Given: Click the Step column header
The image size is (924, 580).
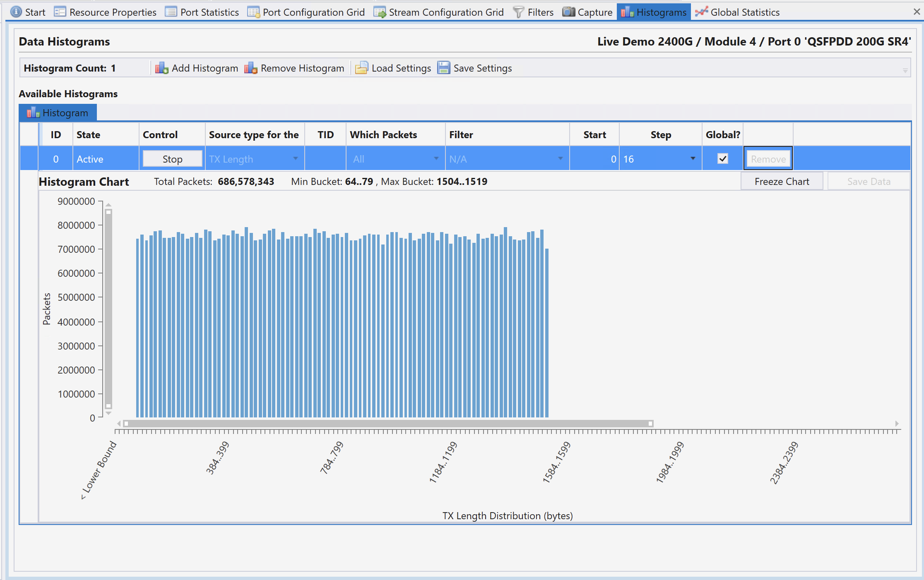Looking at the screenshot, I should pos(660,135).
